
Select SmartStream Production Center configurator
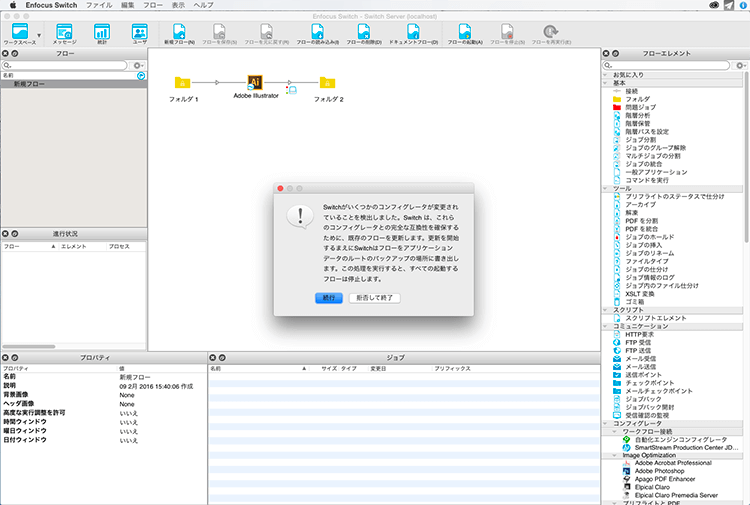coord(680,448)
